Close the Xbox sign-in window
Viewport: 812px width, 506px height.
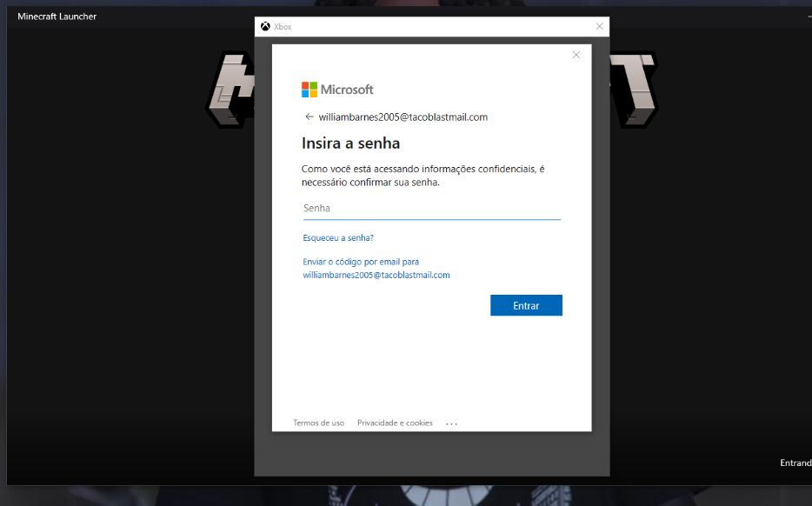599,26
